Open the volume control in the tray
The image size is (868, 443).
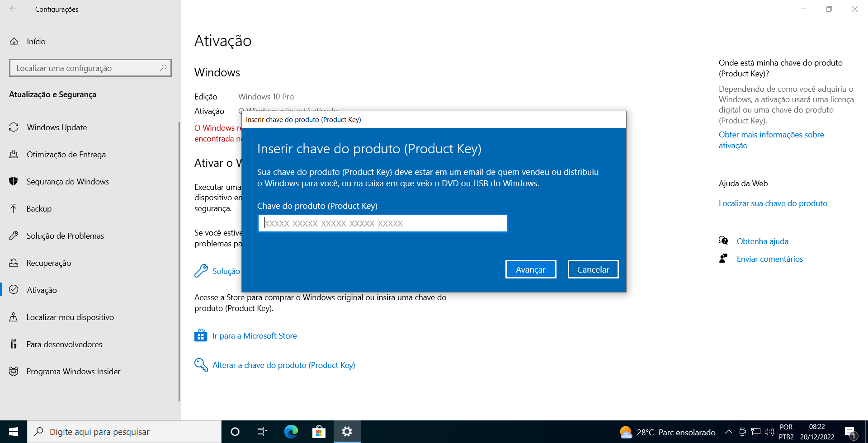[769, 432]
